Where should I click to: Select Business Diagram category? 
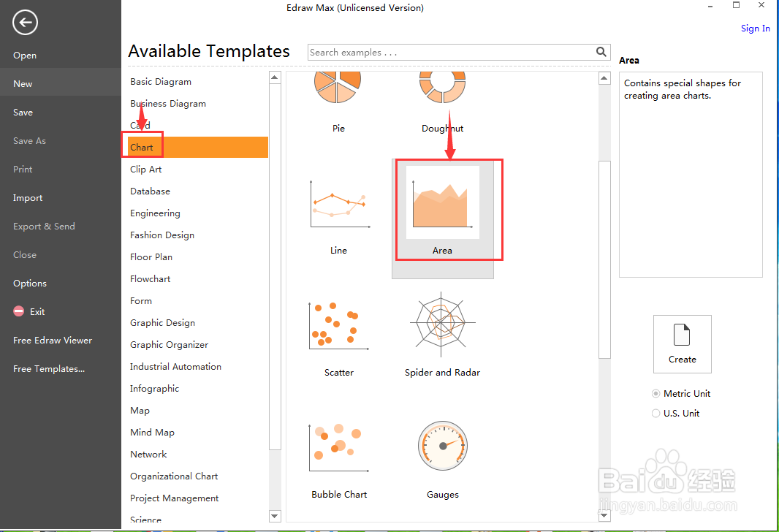[168, 103]
